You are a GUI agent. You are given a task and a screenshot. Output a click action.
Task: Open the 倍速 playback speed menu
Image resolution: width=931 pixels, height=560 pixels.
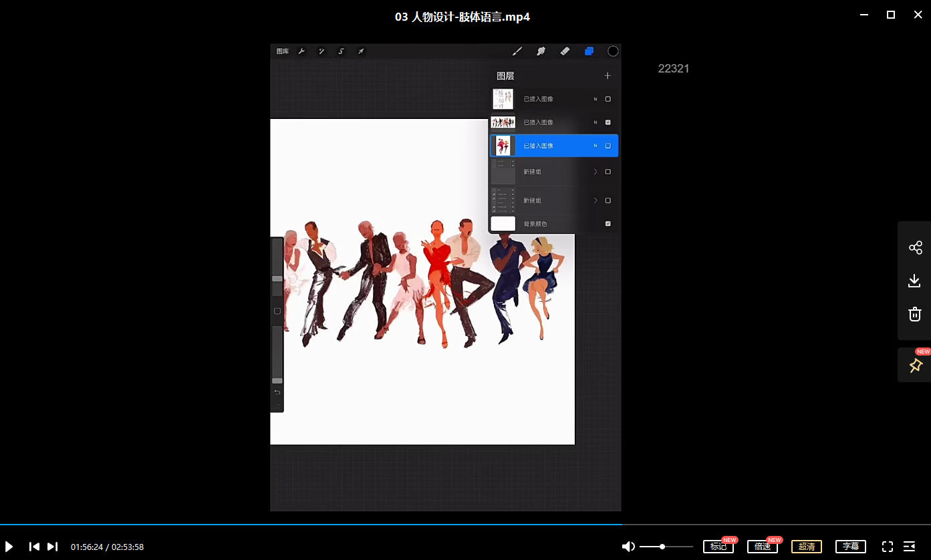coord(762,547)
